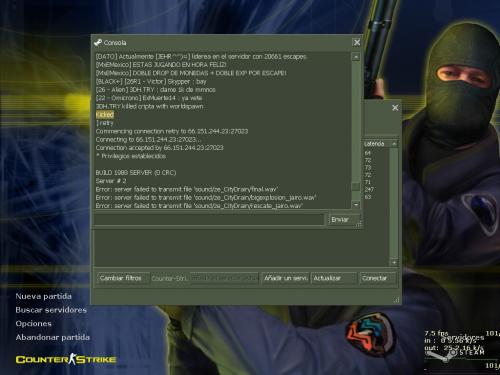Select Buscar servidores in main menu
The height and width of the screenshot is (375, 500).
51,310
